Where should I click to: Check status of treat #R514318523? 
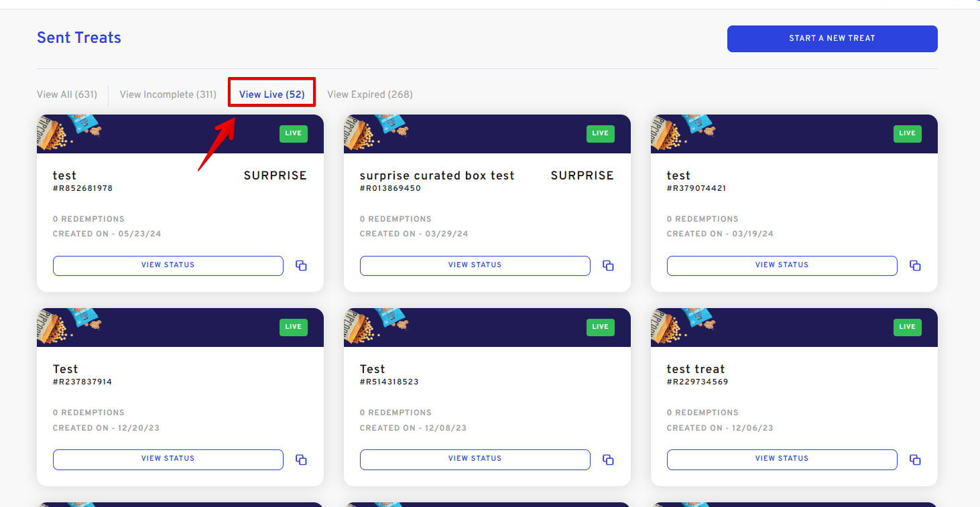[475, 459]
